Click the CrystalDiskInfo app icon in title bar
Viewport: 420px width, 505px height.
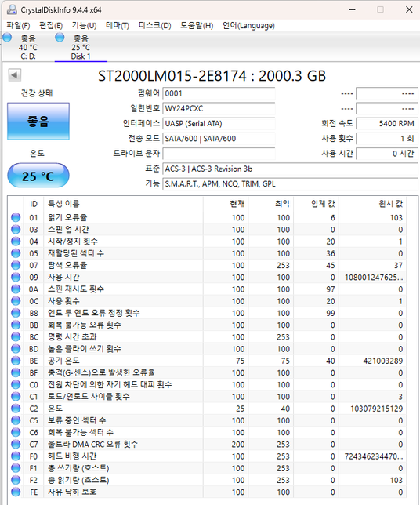point(13,9)
